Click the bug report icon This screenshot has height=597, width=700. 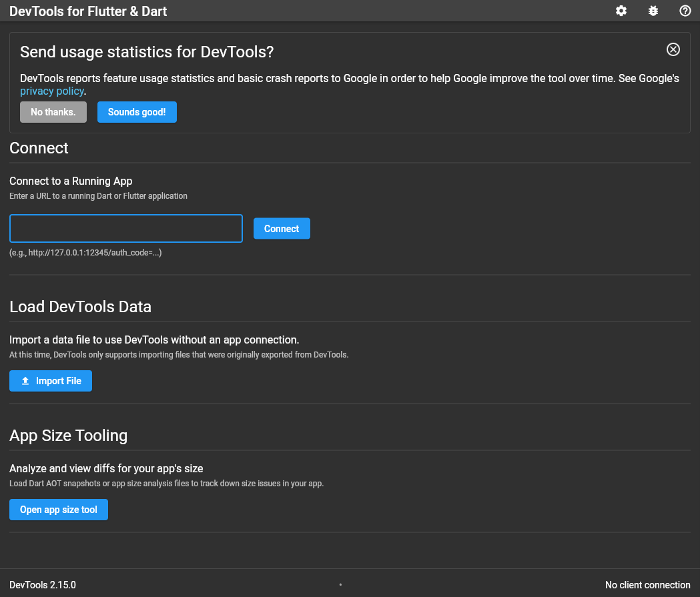pos(653,11)
